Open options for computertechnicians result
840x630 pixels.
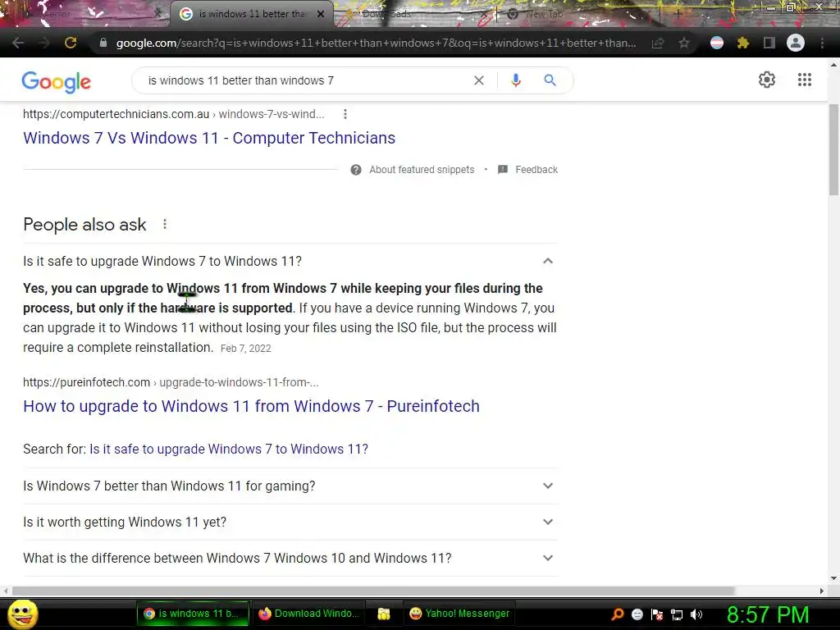click(x=345, y=114)
